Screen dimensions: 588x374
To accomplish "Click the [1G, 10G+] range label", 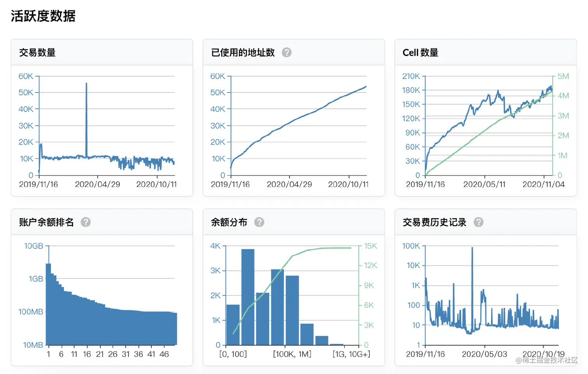I will pos(351,354).
